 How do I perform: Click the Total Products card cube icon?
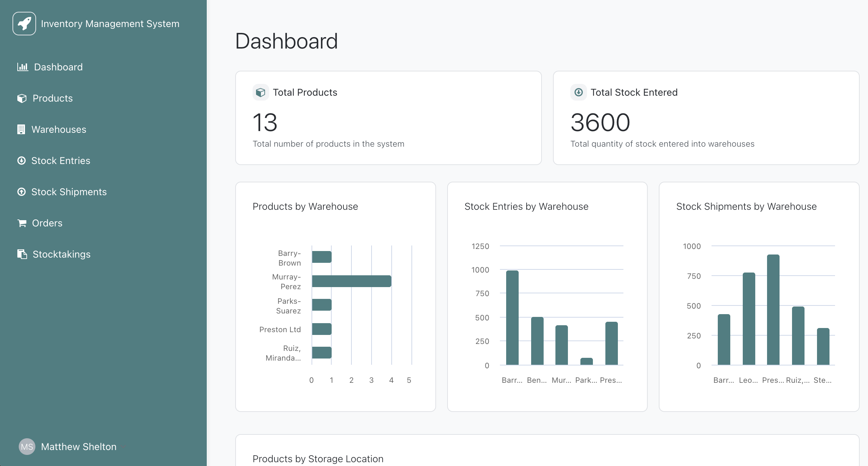[261, 92]
